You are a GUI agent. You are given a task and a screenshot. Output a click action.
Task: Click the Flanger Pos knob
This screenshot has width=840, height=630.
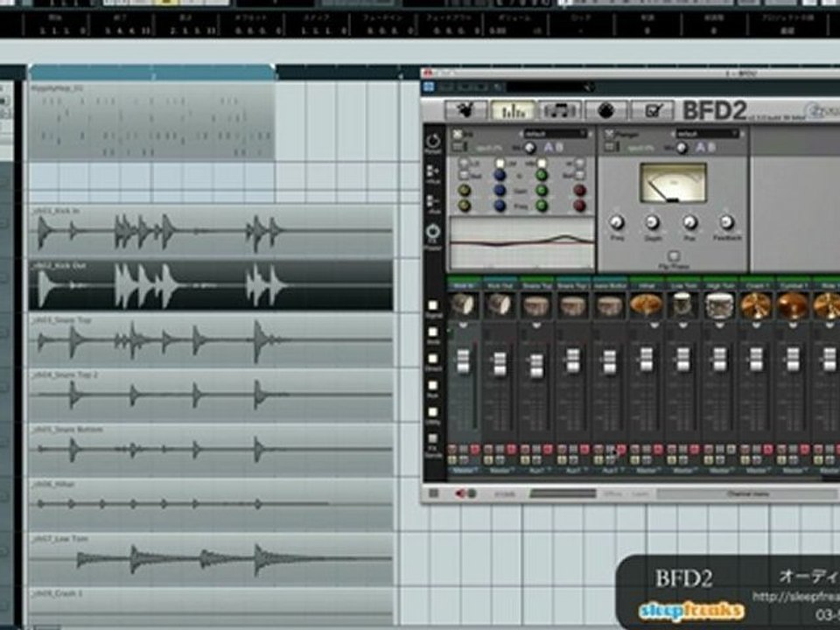(690, 221)
